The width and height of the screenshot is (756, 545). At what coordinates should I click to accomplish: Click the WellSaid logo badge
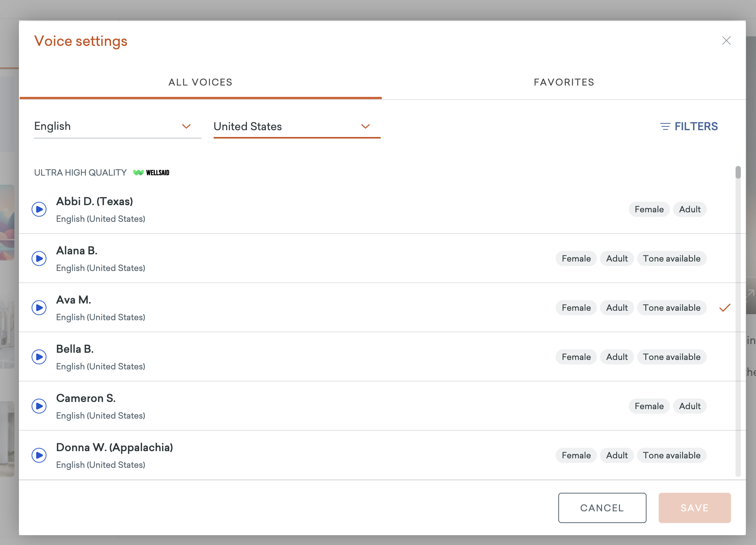click(x=151, y=173)
